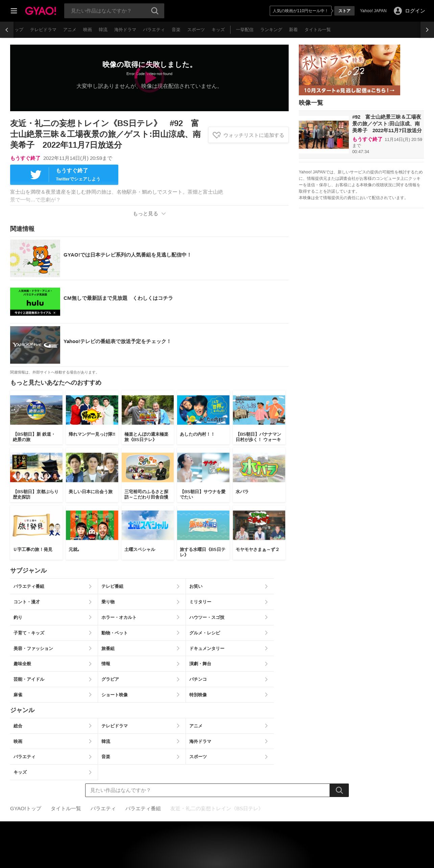Click the login user avatar icon
This screenshot has height=868, width=434.
(x=398, y=11)
